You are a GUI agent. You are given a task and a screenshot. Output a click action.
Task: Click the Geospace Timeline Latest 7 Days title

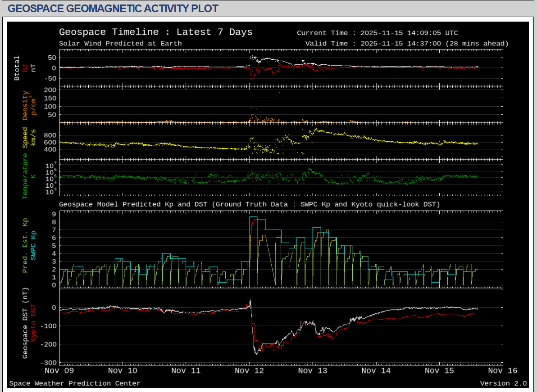point(155,32)
